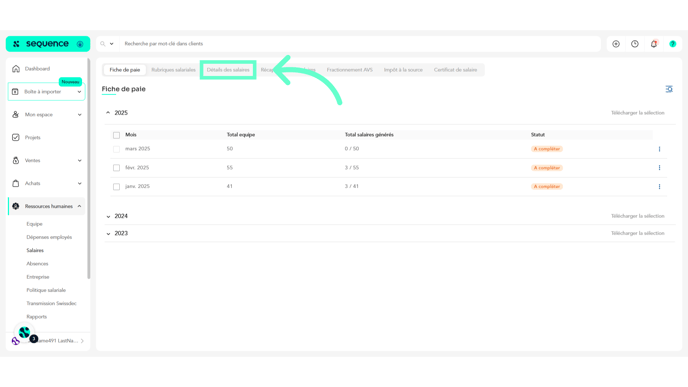Click the green help question icon
The width and height of the screenshot is (688, 387).
pyautogui.click(x=673, y=44)
